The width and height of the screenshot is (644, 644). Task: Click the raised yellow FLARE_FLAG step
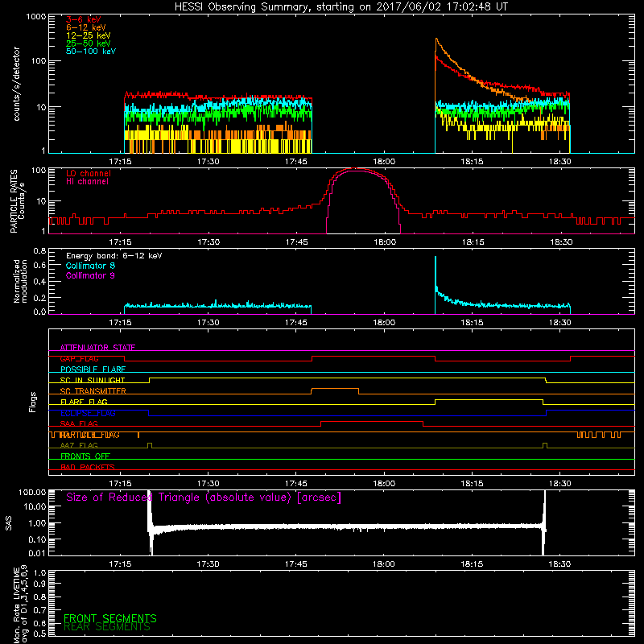coord(489,399)
